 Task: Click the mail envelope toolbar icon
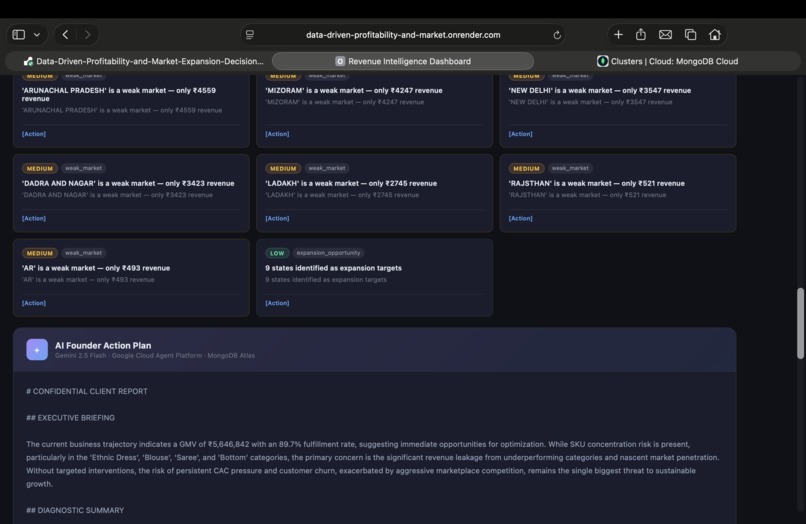pyautogui.click(x=665, y=34)
